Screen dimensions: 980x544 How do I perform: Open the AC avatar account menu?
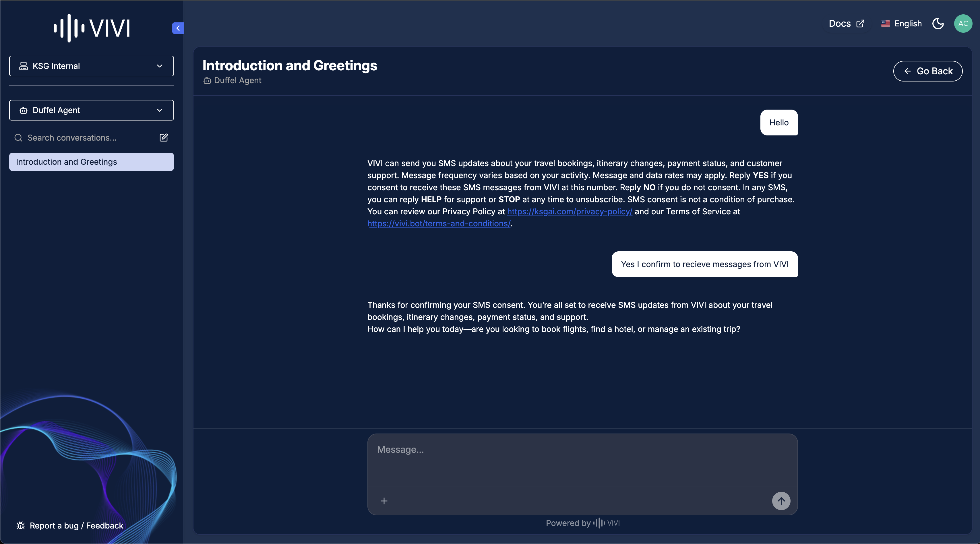963,24
